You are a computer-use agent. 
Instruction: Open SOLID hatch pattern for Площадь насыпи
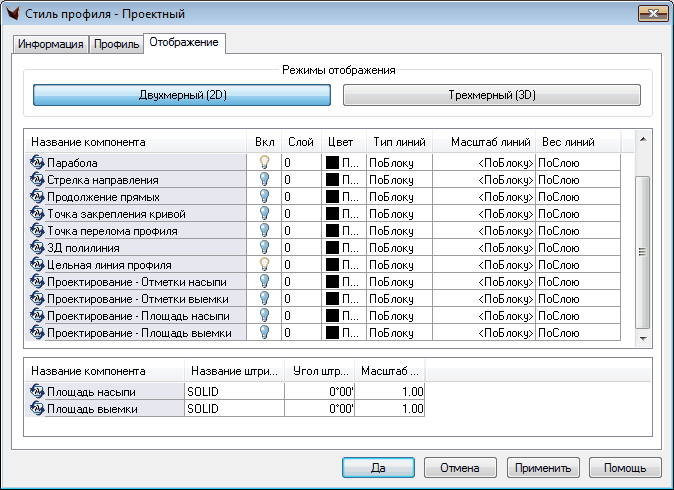click(234, 392)
